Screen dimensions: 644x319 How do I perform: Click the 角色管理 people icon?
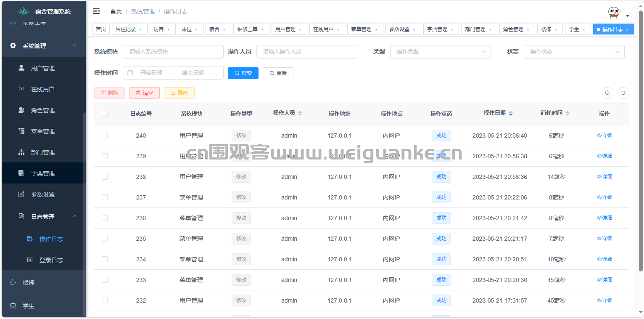click(x=21, y=110)
